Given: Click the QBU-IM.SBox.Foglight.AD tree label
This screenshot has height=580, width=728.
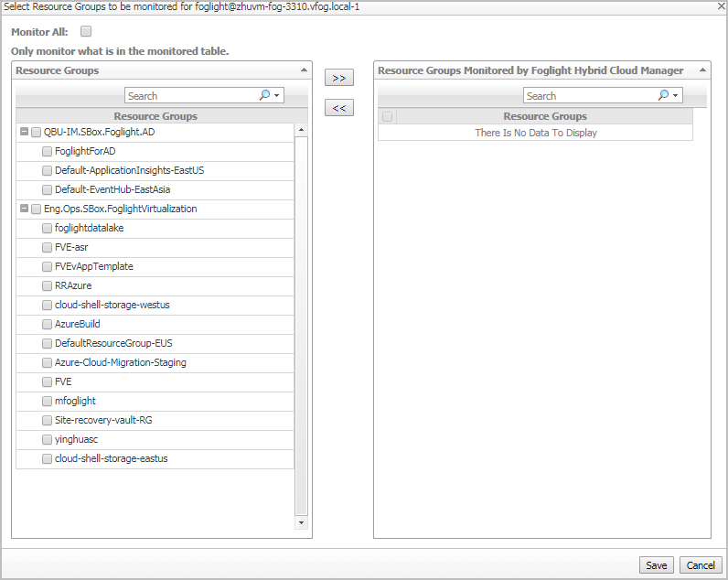Looking at the screenshot, I should (100, 133).
